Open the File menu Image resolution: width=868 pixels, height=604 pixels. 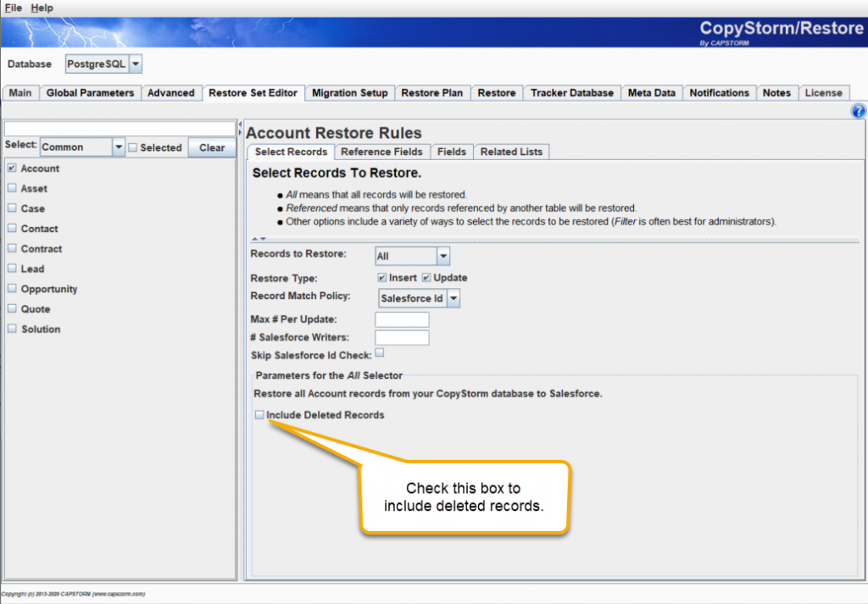coord(14,8)
